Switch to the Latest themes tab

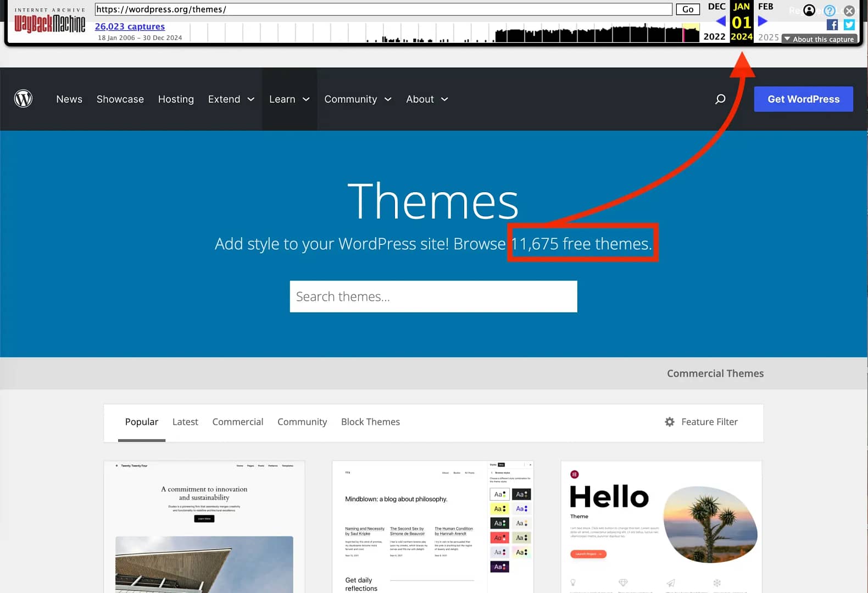[185, 422]
